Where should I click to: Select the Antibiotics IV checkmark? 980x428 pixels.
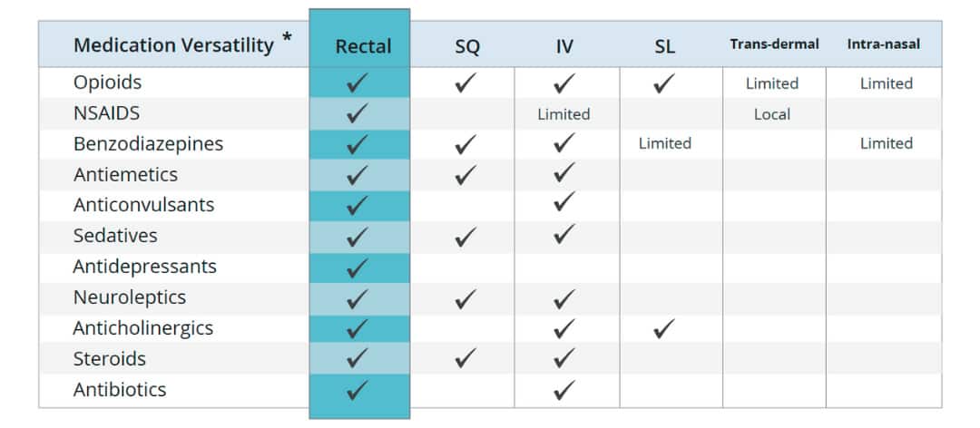coord(563,390)
